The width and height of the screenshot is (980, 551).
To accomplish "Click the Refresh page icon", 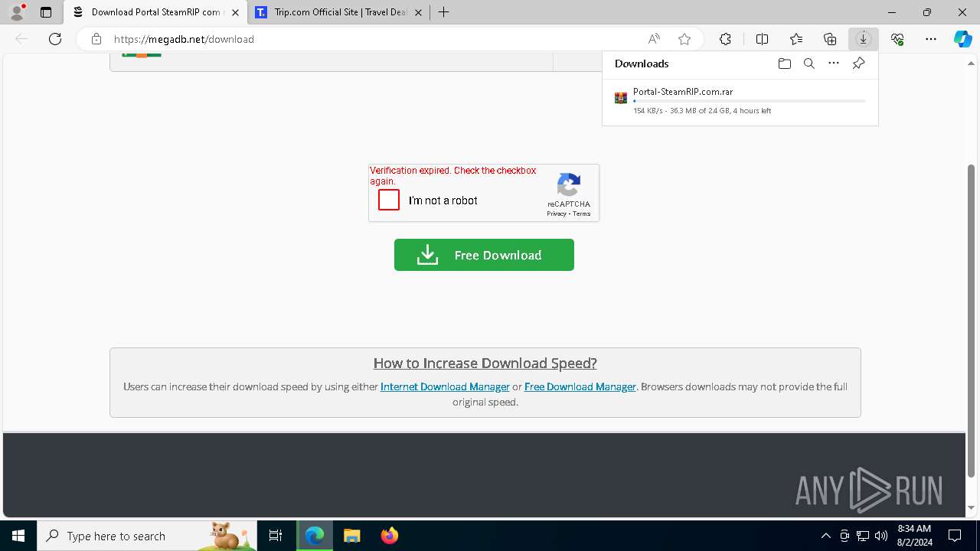I will click(x=55, y=39).
